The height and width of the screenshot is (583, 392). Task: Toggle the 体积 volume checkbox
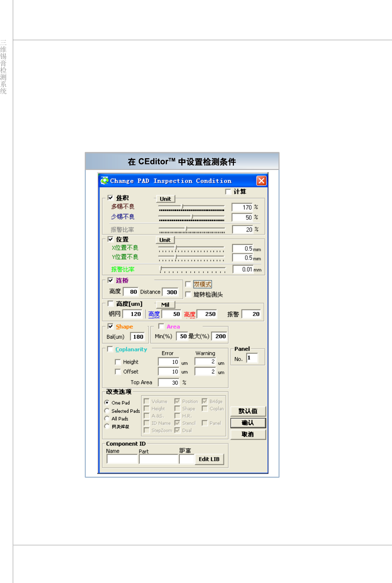[110, 198]
